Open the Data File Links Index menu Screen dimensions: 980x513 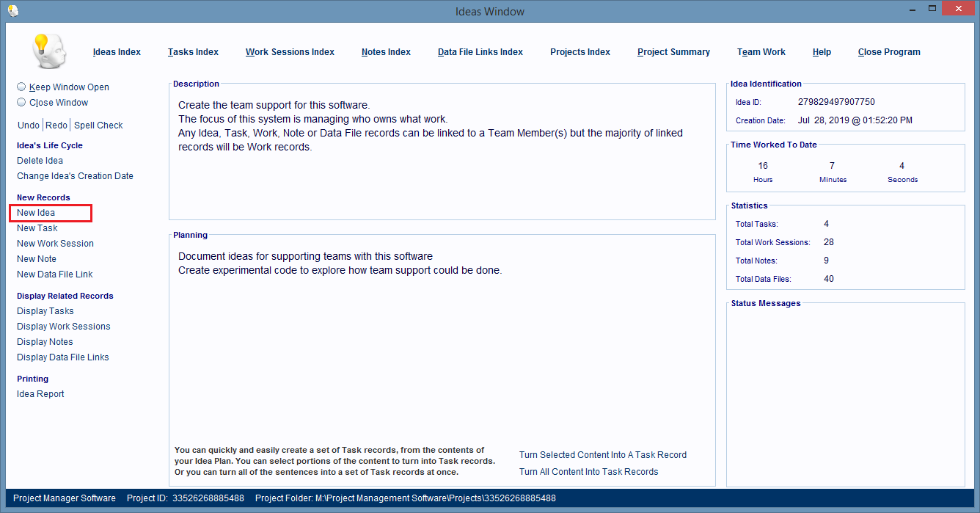click(480, 52)
